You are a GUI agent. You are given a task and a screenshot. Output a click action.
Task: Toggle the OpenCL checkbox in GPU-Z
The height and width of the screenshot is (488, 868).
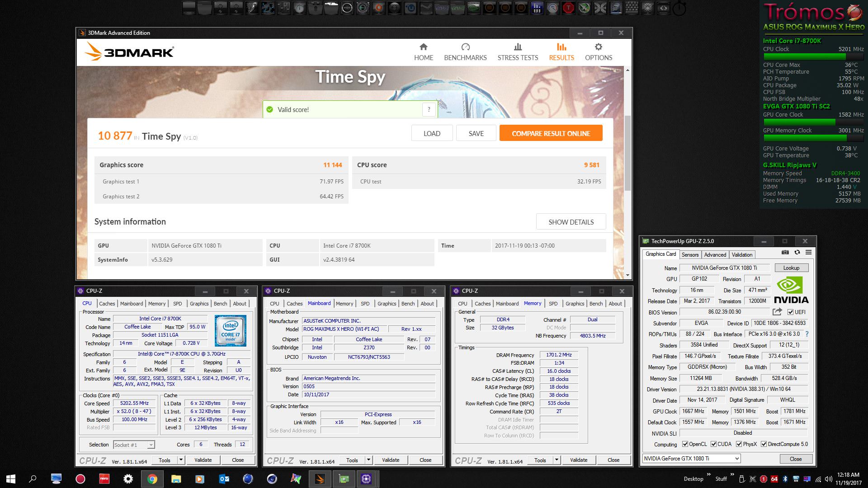tap(685, 444)
